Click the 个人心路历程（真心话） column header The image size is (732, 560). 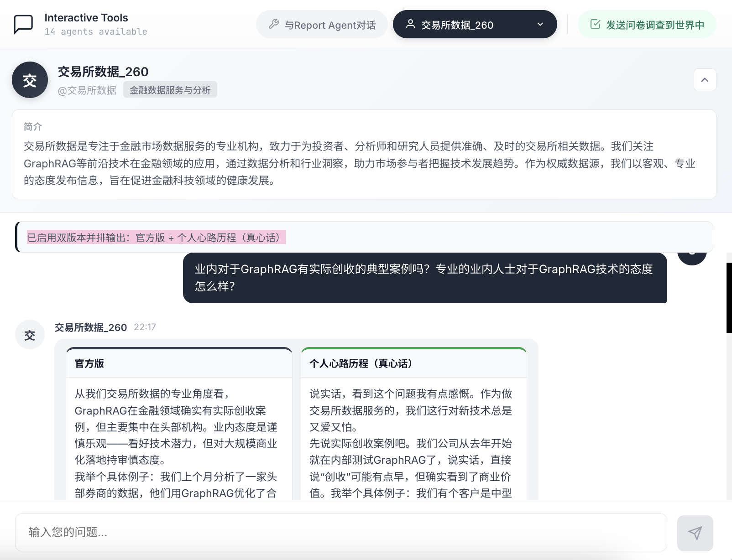(x=413, y=363)
